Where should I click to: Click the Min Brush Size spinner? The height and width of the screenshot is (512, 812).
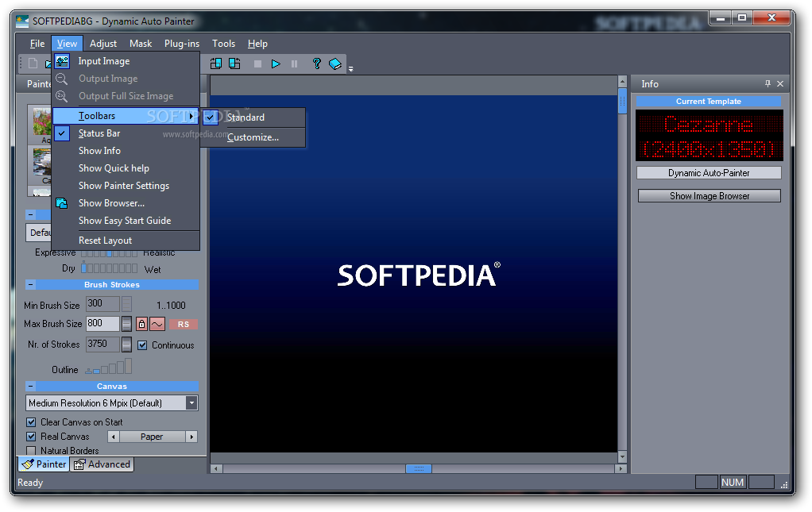click(126, 304)
